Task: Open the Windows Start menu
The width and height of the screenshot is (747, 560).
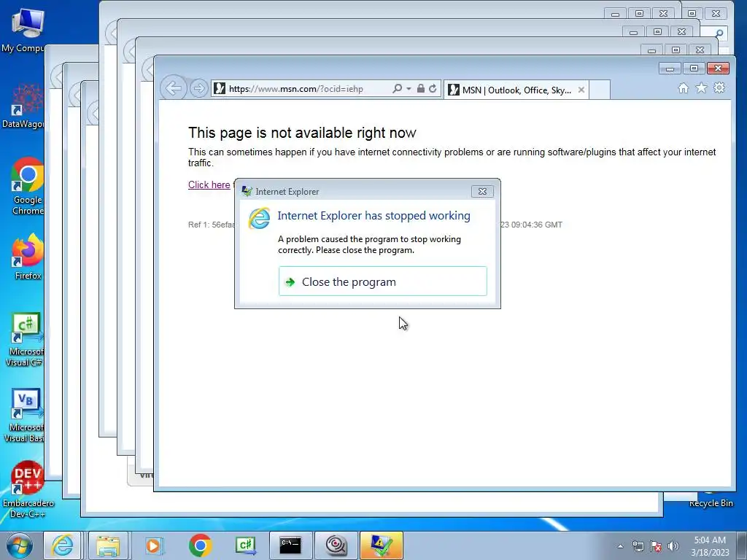Action: click(x=19, y=545)
